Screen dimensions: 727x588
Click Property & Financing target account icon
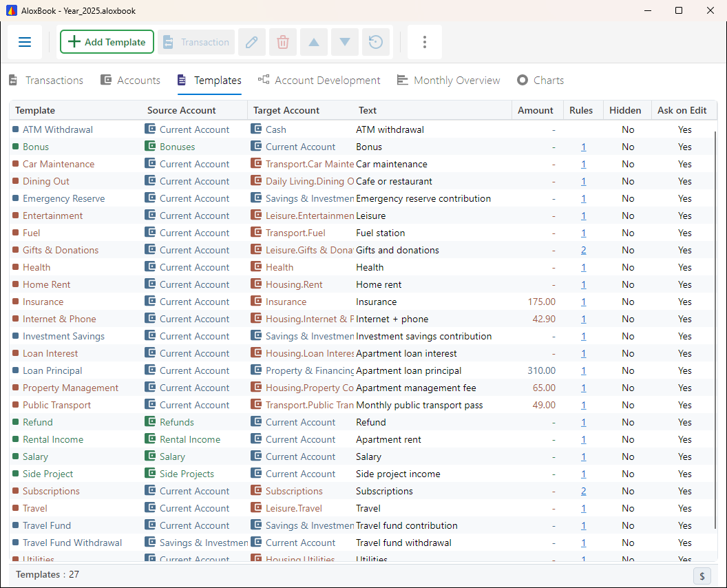coord(256,370)
